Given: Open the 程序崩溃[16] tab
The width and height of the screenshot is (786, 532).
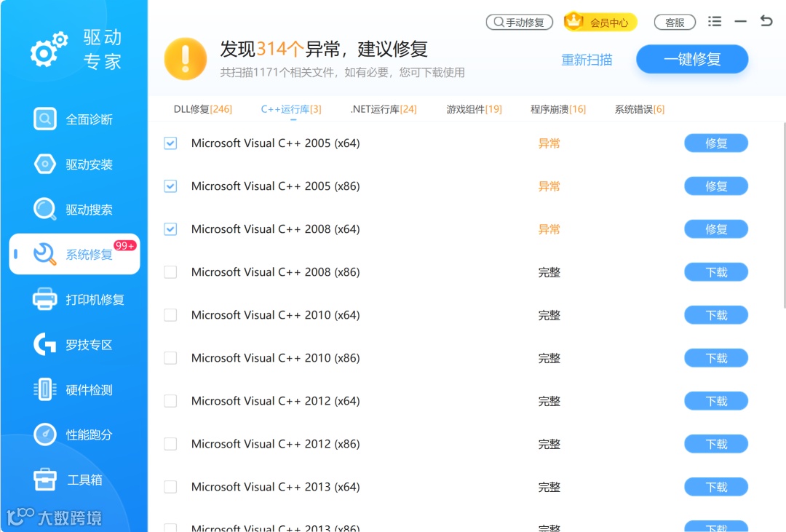Looking at the screenshot, I should (x=558, y=109).
